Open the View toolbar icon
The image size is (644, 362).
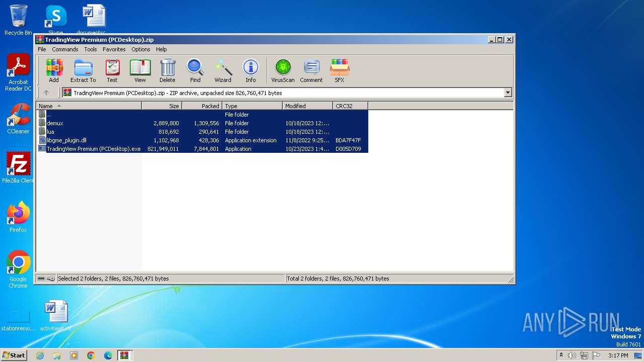point(140,70)
